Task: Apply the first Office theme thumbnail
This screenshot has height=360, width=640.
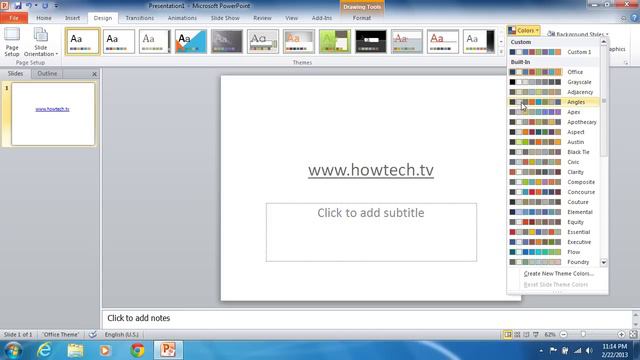Action: pos(82,41)
